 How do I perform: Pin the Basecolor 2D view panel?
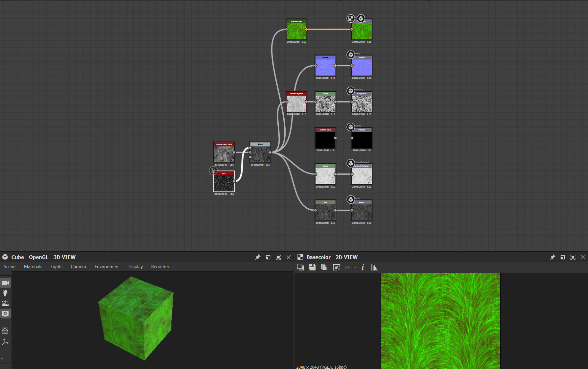point(552,257)
